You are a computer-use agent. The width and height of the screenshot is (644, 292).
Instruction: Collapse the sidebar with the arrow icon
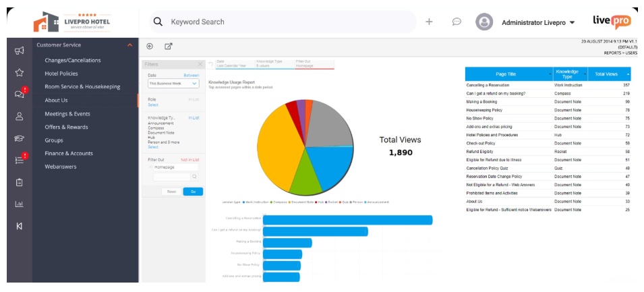click(x=20, y=226)
